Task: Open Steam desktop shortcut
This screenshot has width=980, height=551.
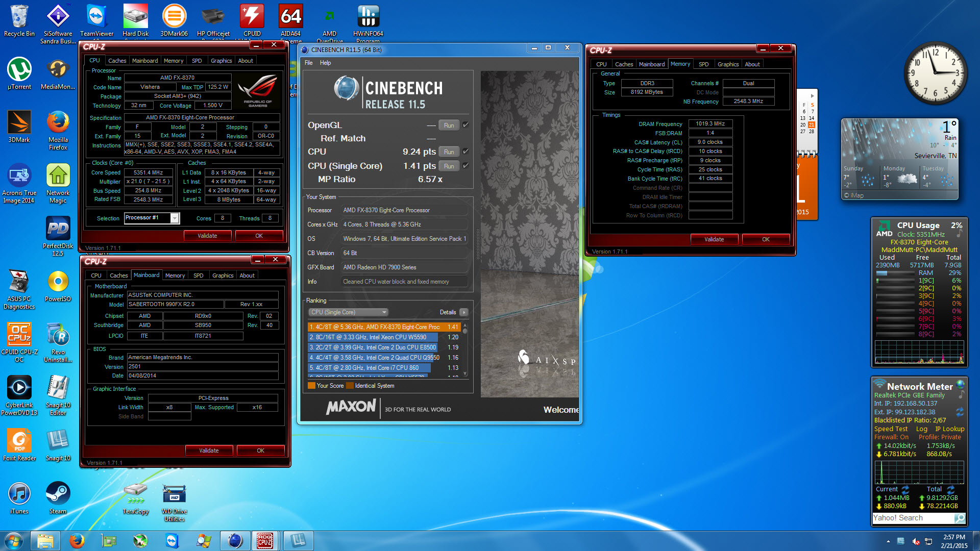Action: tap(58, 498)
